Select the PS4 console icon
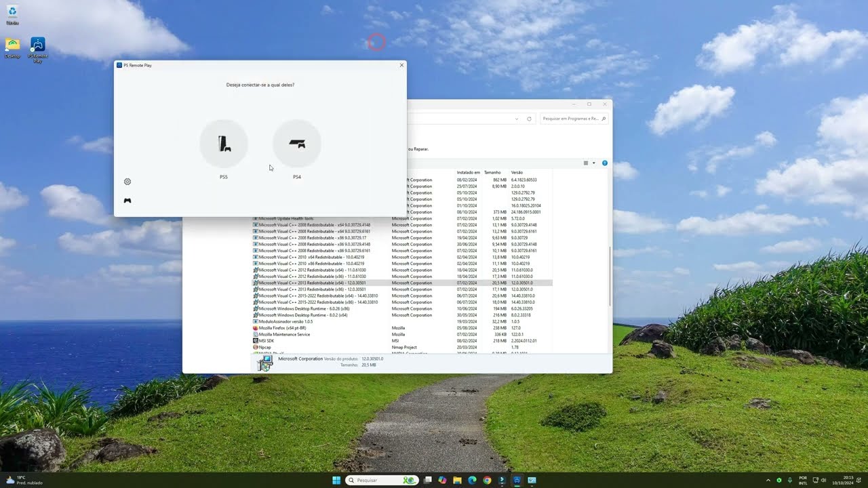Screen dimensions: 868x488 click(297, 144)
